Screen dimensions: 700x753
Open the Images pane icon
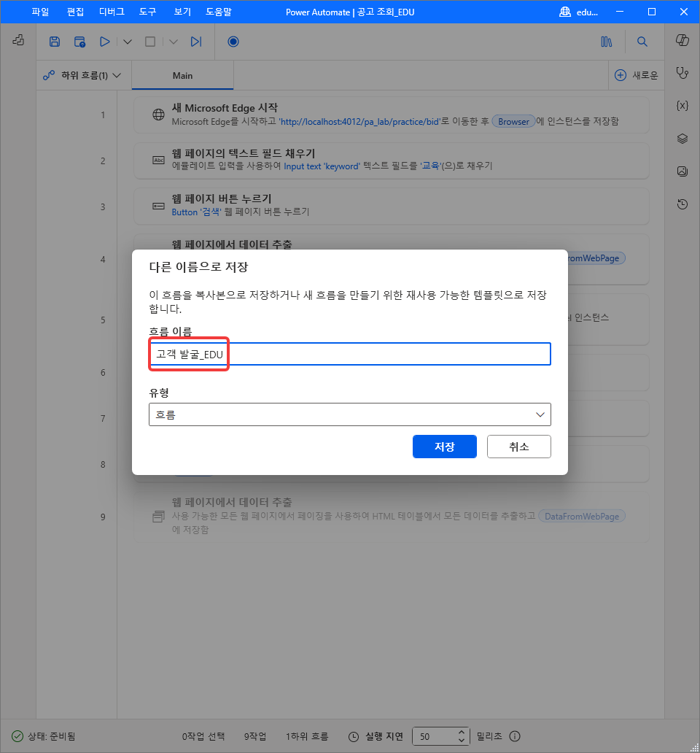(682, 171)
